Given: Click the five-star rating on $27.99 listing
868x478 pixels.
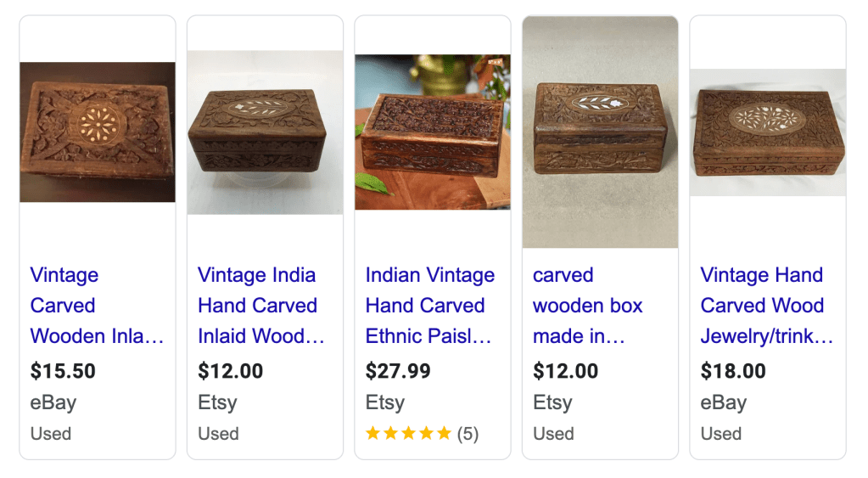Looking at the screenshot, I should pyautogui.click(x=408, y=434).
